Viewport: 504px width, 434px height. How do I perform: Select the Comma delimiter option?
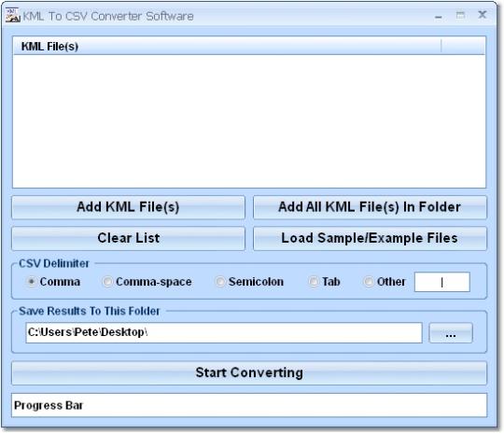pyautogui.click(x=31, y=282)
